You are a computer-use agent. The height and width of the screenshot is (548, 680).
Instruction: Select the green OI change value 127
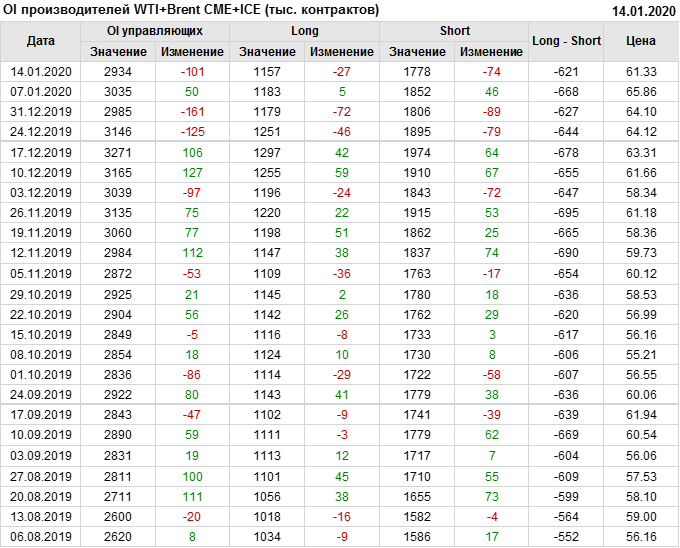click(191, 172)
